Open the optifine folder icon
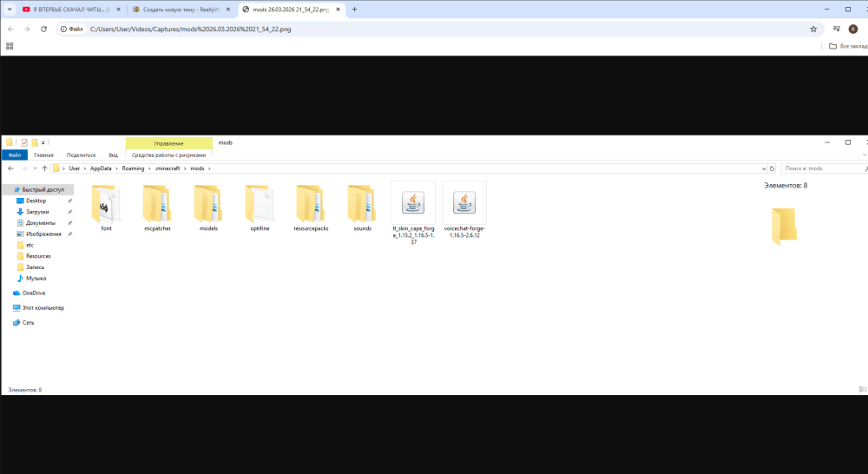This screenshot has width=868, height=474. [x=260, y=204]
